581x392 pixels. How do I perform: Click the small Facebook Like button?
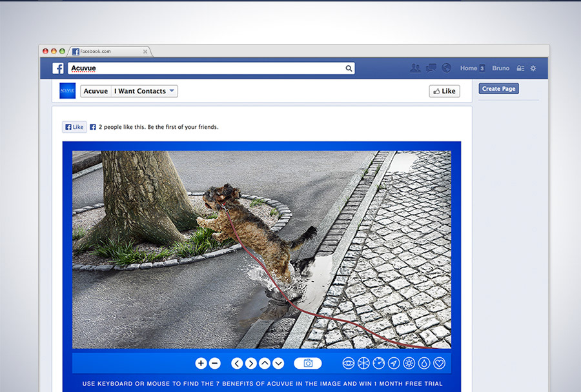[x=74, y=127]
